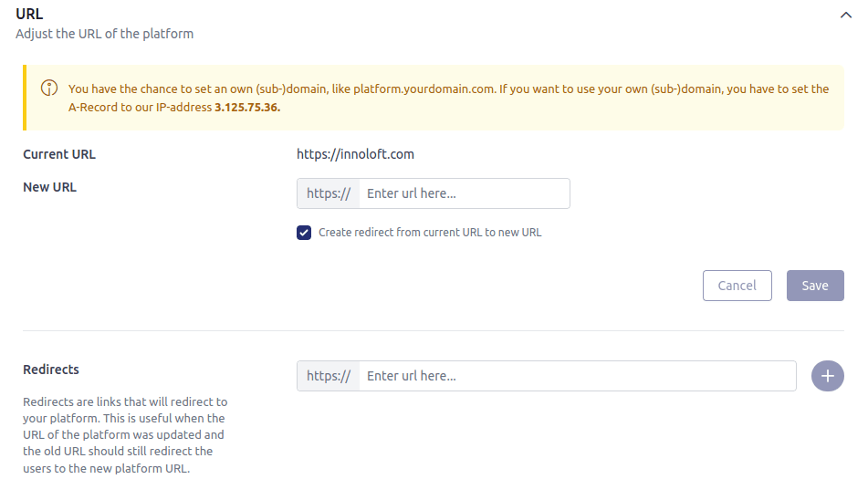Image resolution: width=868 pixels, height=500 pixels.
Task: Click the Redirects description paragraph
Action: pyautogui.click(x=125, y=435)
